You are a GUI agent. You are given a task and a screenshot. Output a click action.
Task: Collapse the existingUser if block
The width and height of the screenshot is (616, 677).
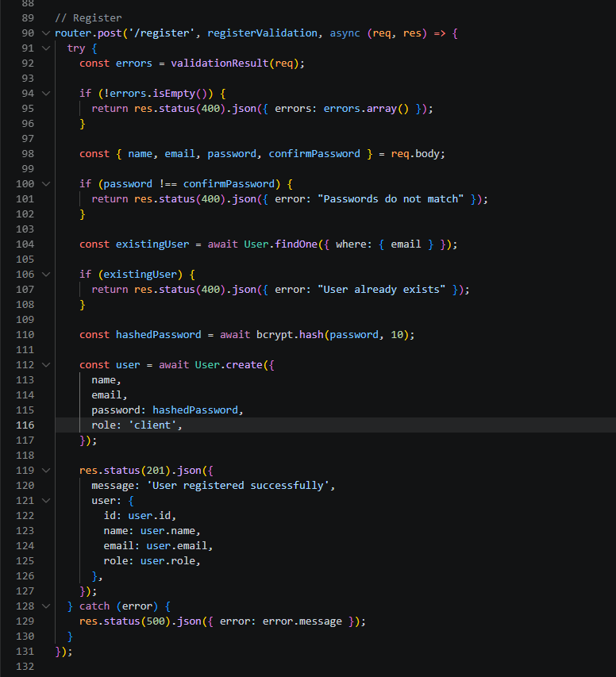[45, 275]
